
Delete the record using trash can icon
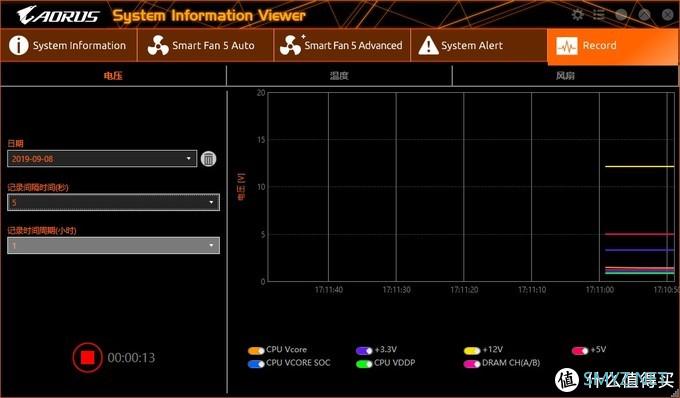208,159
